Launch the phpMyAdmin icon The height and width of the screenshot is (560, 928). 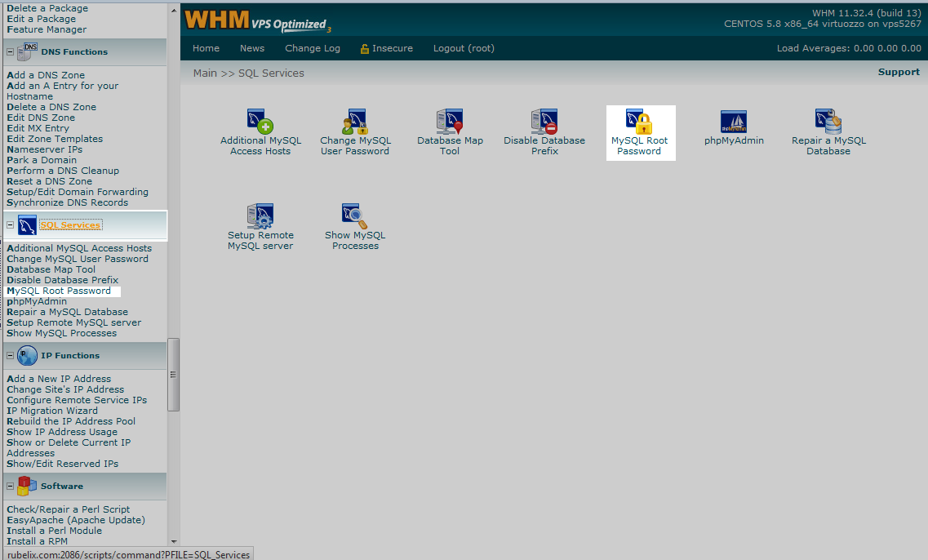point(734,122)
